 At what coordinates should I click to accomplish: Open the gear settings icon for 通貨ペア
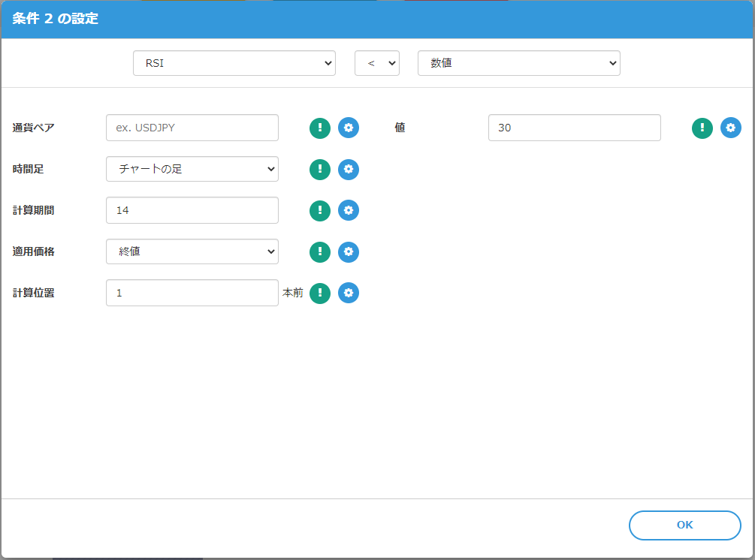pos(349,128)
